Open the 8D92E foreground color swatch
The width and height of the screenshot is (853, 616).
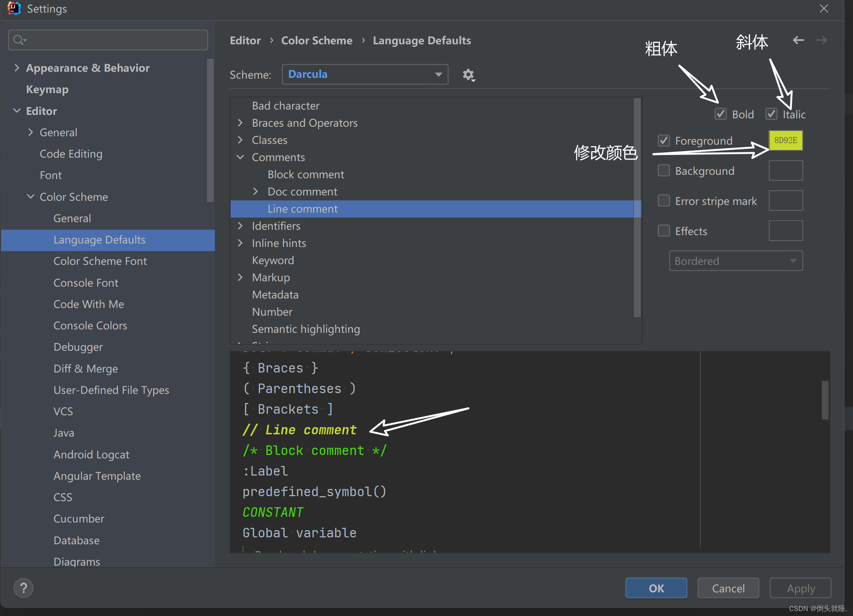click(x=785, y=140)
